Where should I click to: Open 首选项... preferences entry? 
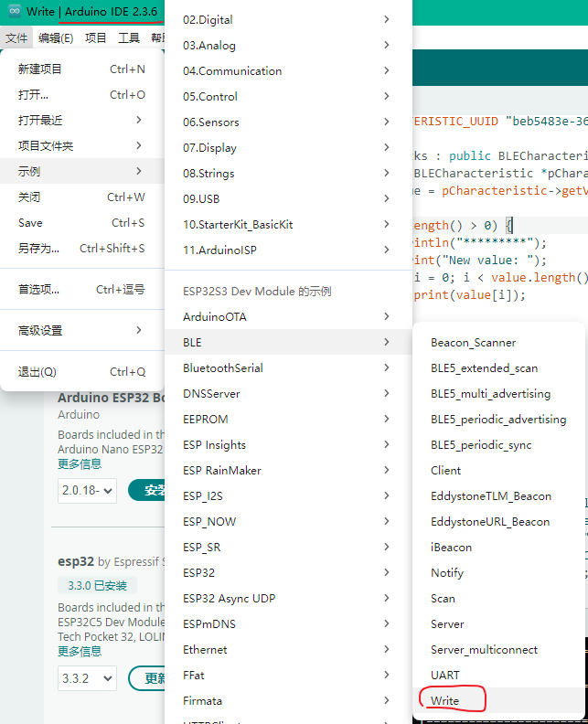(82, 290)
